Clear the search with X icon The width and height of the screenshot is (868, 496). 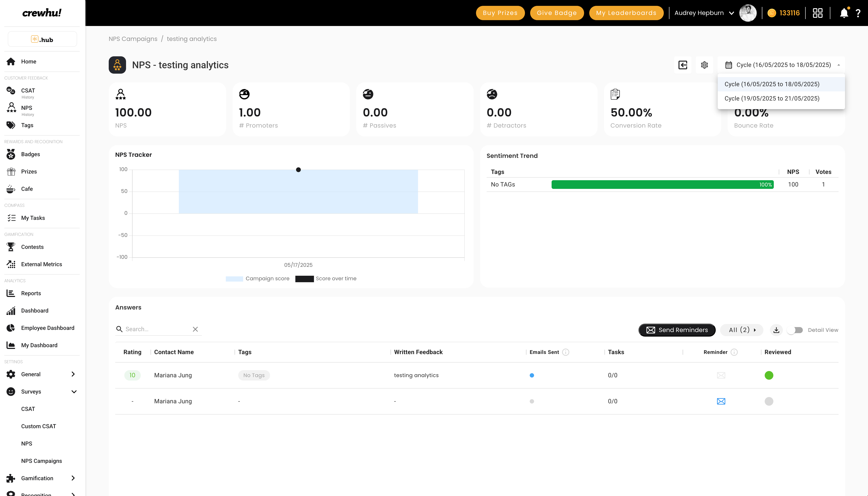point(195,329)
